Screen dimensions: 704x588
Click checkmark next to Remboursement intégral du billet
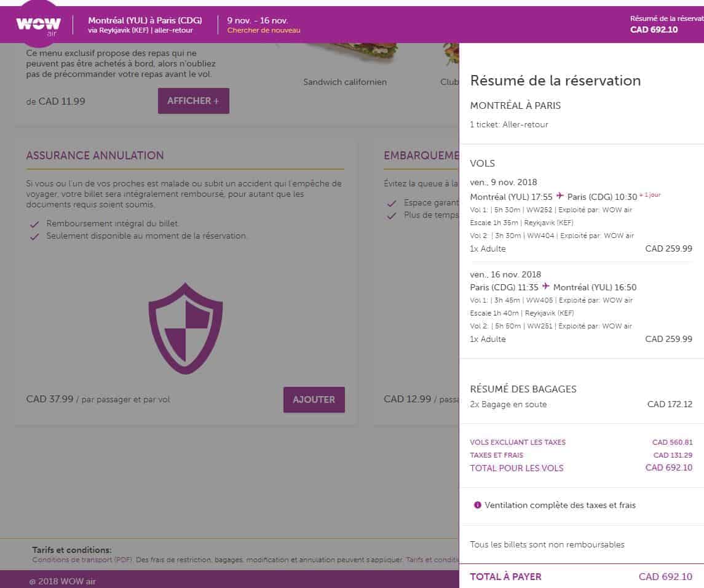point(34,224)
